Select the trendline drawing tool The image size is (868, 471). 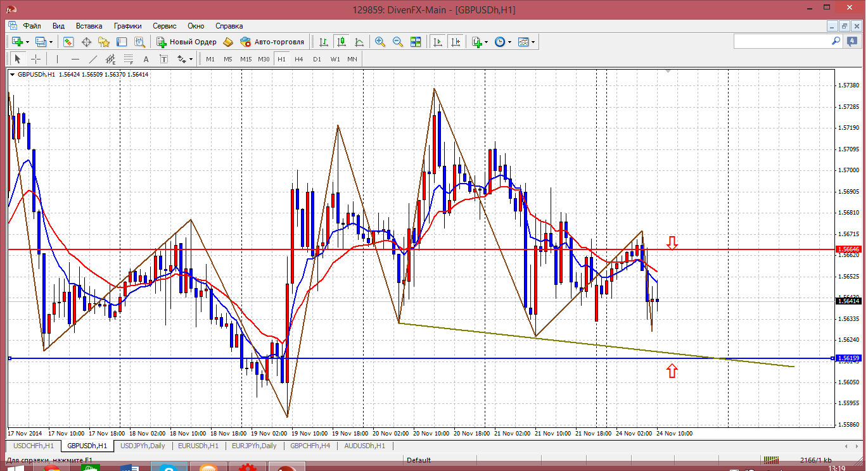coord(93,59)
